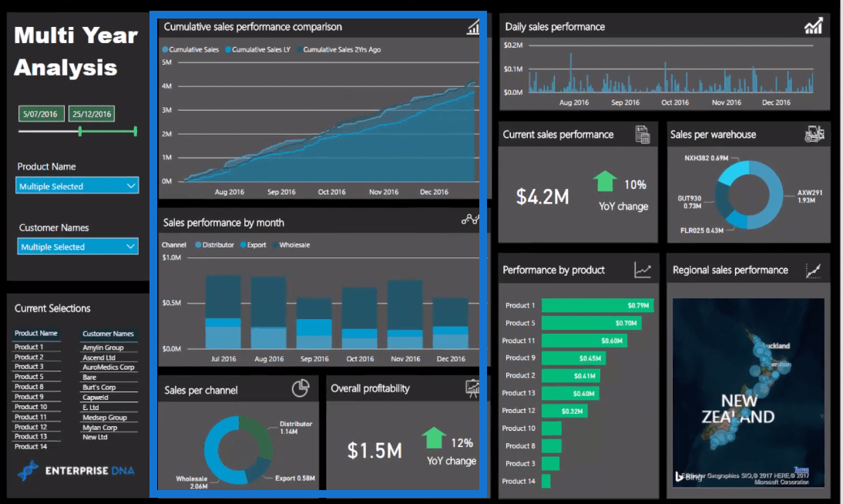Image resolution: width=843 pixels, height=504 pixels.
Task: Click the Aug 2016 stacked column
Action: tap(269, 313)
